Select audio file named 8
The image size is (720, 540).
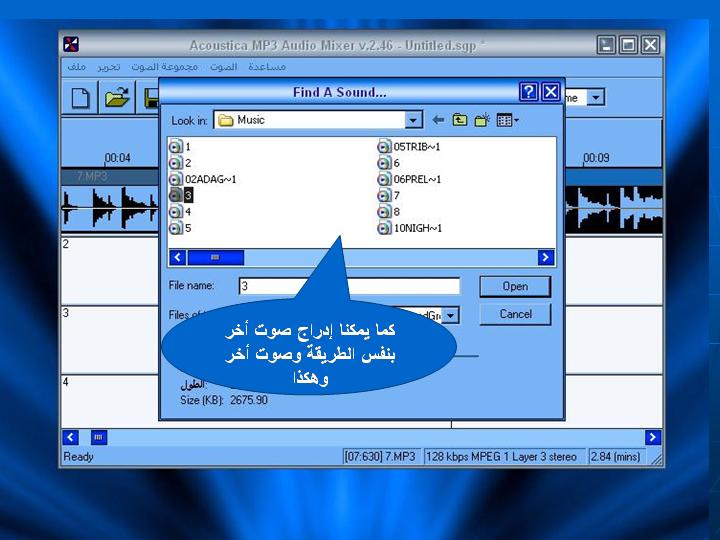pyautogui.click(x=388, y=212)
